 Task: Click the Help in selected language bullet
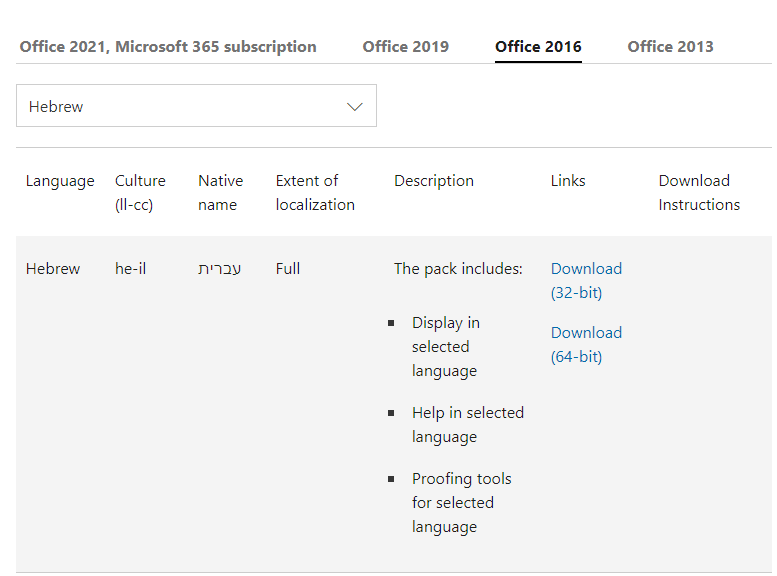(467, 424)
